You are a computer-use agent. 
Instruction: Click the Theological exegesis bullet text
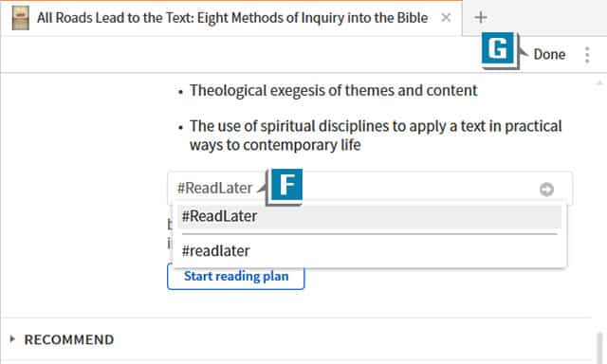click(333, 90)
